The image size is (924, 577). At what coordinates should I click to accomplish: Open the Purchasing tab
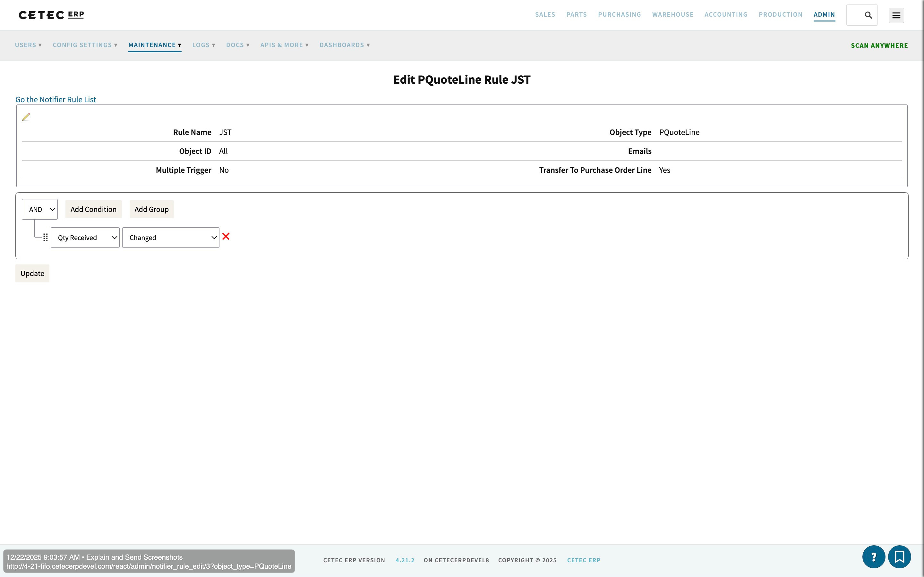pos(619,14)
